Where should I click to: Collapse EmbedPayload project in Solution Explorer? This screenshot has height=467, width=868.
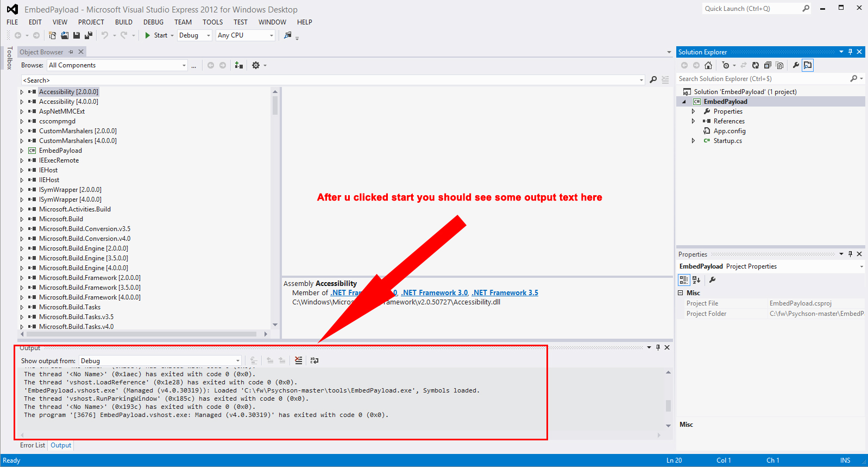684,102
